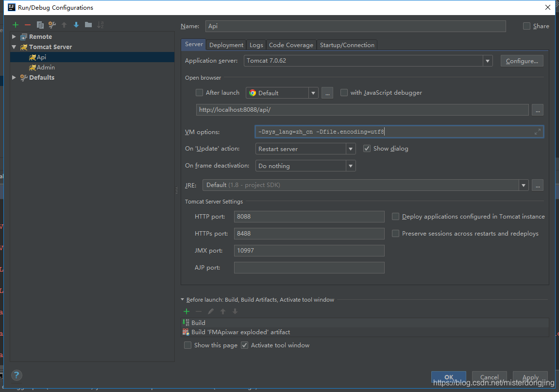
Task: Add a before-launch task
Action: point(186,311)
